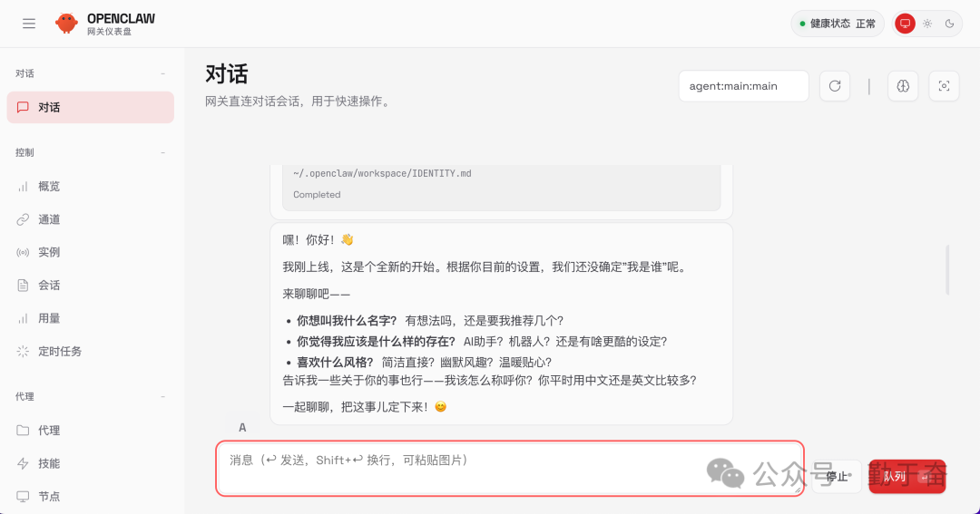Click the 嘿！你好 greeting line
The image size is (980, 514).
point(318,240)
